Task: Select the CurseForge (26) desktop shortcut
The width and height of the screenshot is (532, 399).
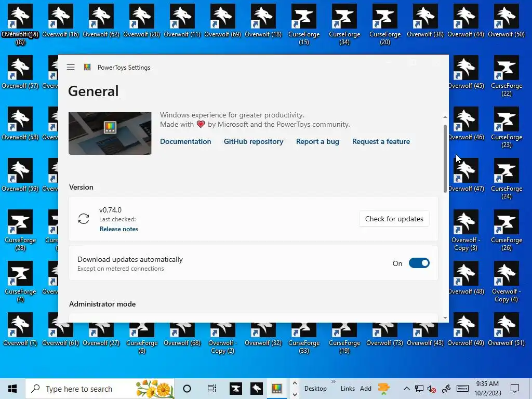Action: tap(506, 230)
